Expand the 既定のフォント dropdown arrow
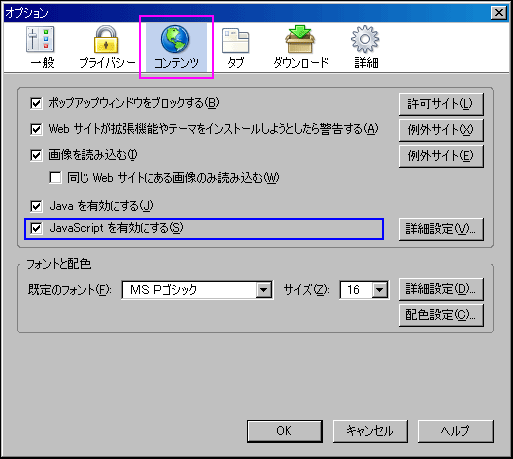 (x=264, y=290)
